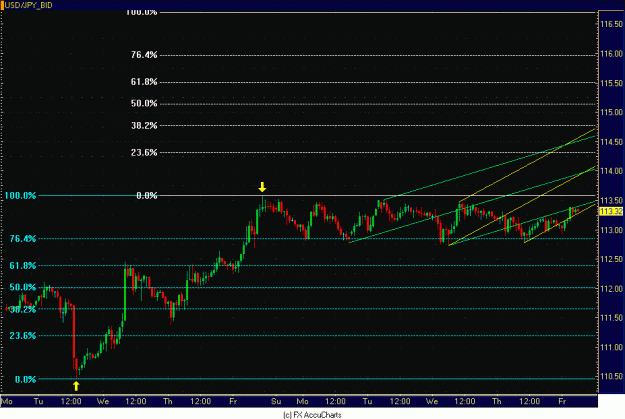Click the 113.00 price axis label
The height and width of the screenshot is (419, 625).
pos(611,230)
